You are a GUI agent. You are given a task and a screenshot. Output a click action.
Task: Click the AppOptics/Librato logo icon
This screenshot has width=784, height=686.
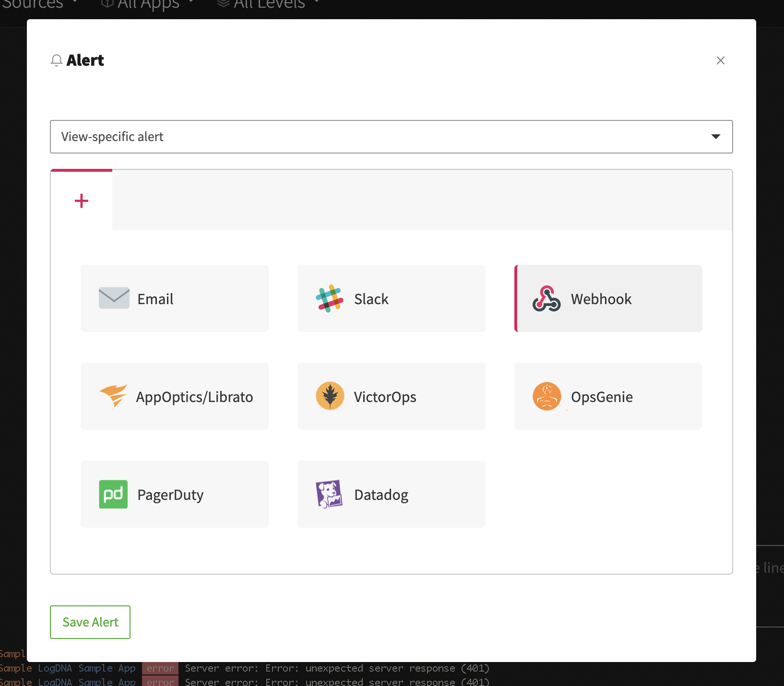click(x=113, y=396)
